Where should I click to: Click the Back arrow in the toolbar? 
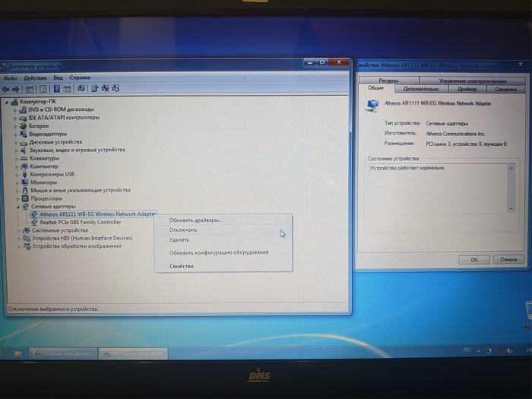[x=6, y=88]
